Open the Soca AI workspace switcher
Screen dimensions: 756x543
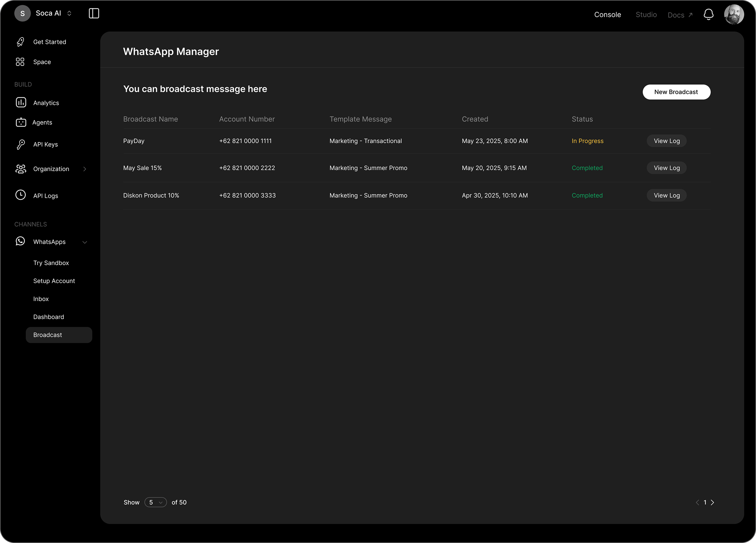(x=54, y=13)
